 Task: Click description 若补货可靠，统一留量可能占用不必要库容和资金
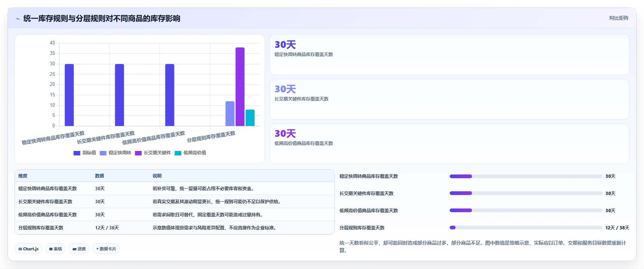pos(204,189)
